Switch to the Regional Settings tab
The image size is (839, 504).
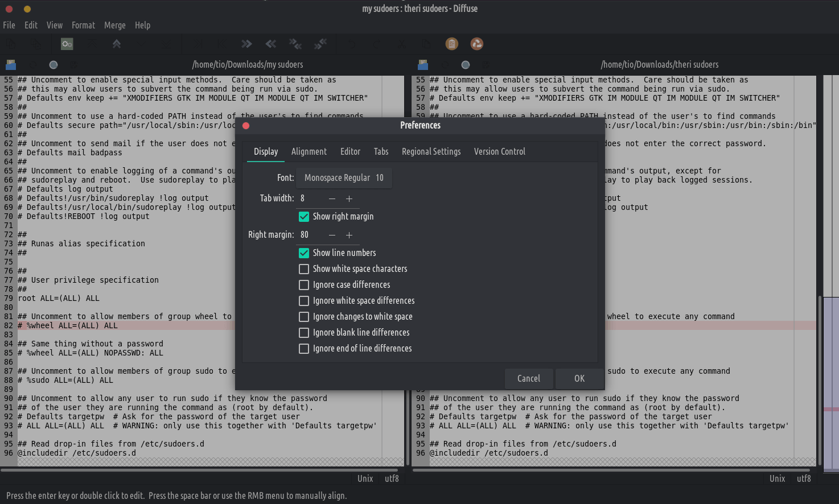point(431,151)
